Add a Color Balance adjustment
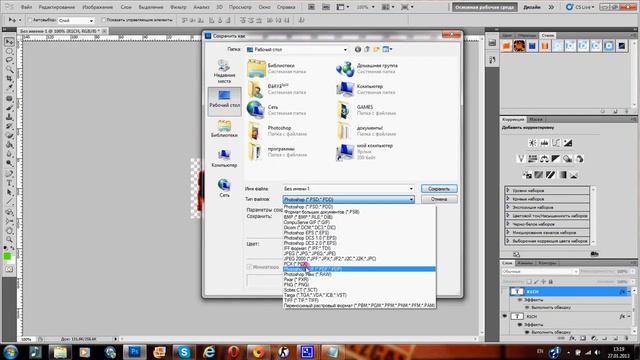The width and height of the screenshot is (640, 360). 544,159
